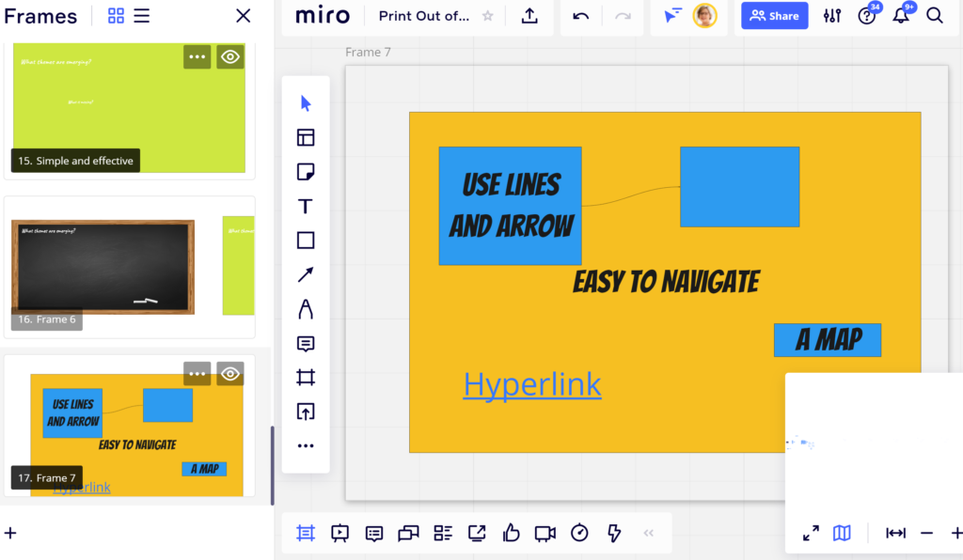The image size is (963, 560).
Task: Toggle visibility of Frame 7 thumbnail
Action: pyautogui.click(x=230, y=374)
